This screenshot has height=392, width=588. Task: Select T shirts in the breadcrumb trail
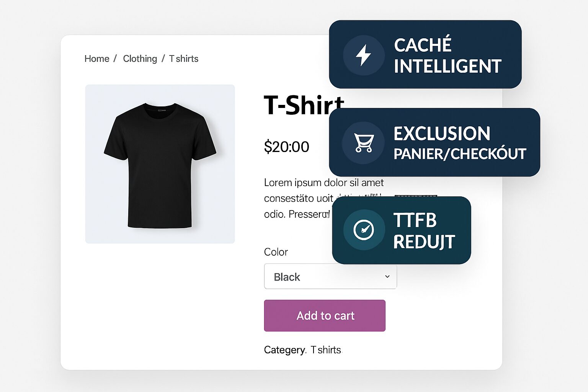point(183,59)
